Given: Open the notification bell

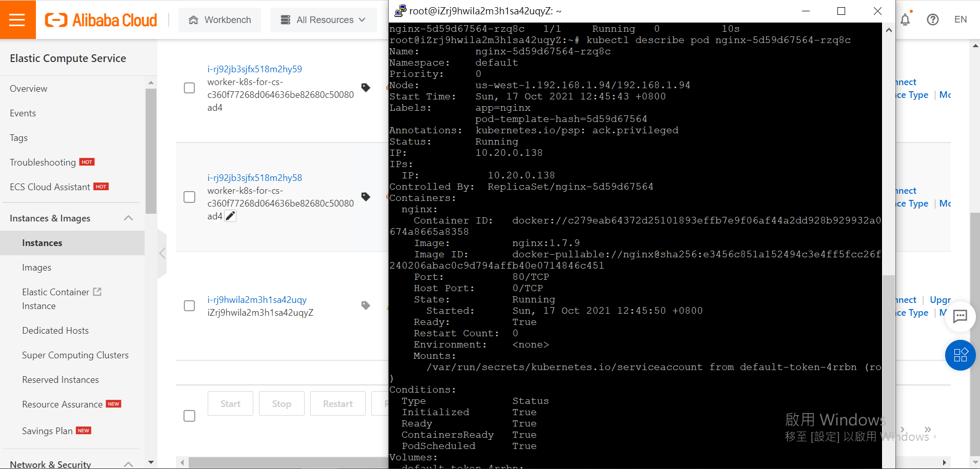Looking at the screenshot, I should pos(906,19).
